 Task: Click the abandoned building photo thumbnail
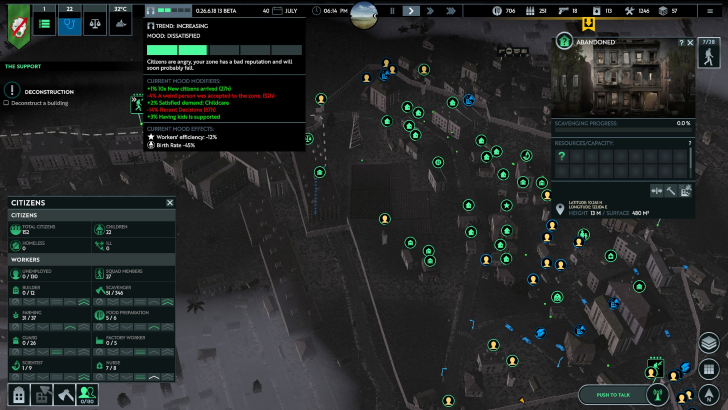pos(623,78)
